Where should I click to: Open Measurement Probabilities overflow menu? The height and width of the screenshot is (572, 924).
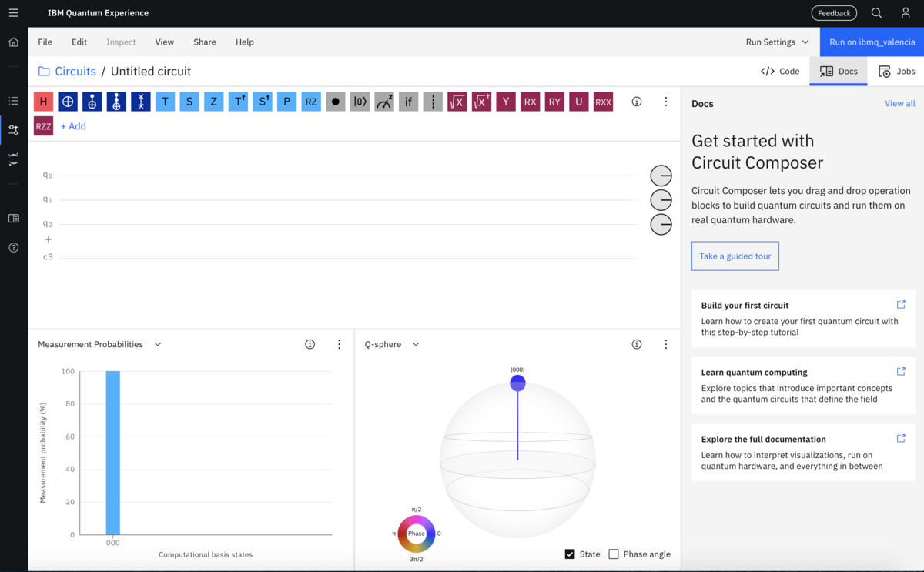[x=339, y=344]
